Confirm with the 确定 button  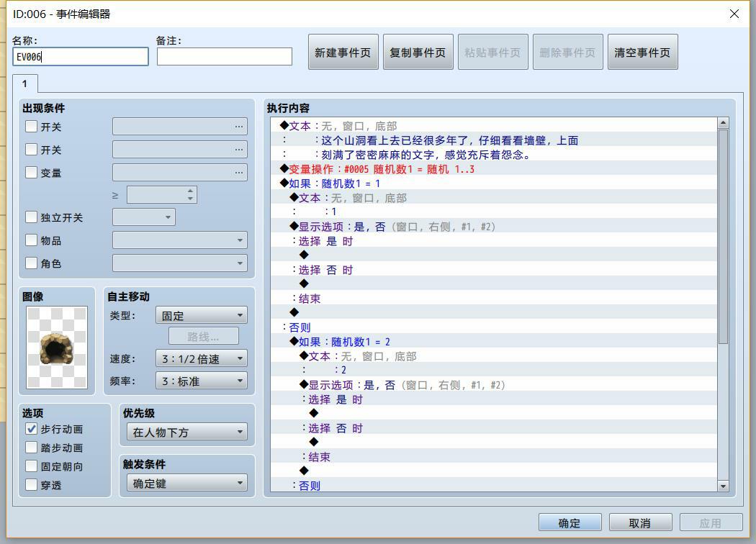pyautogui.click(x=570, y=523)
